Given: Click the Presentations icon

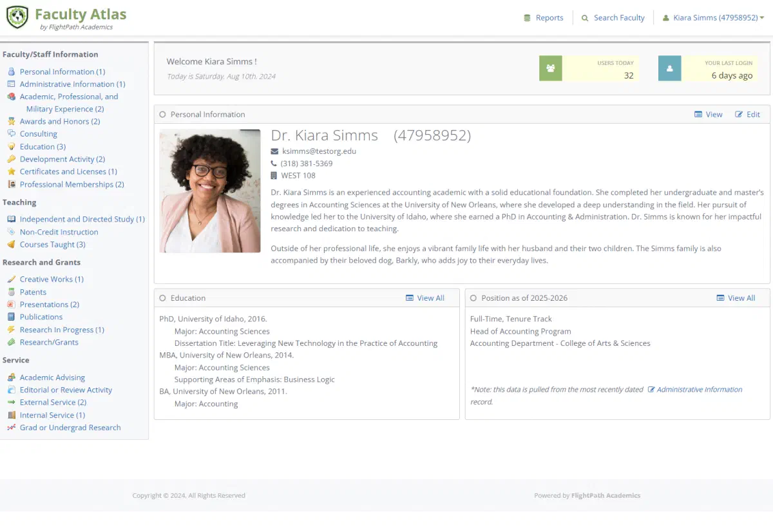Looking at the screenshot, I should 11,304.
